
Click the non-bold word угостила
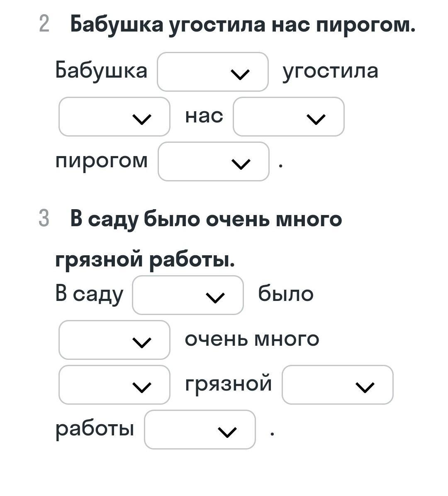click(x=330, y=71)
